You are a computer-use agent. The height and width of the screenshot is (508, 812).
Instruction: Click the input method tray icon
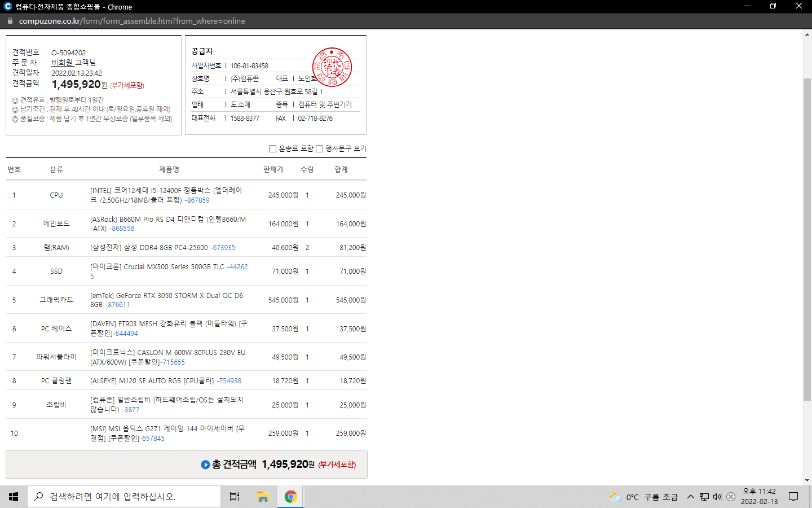[731, 497]
